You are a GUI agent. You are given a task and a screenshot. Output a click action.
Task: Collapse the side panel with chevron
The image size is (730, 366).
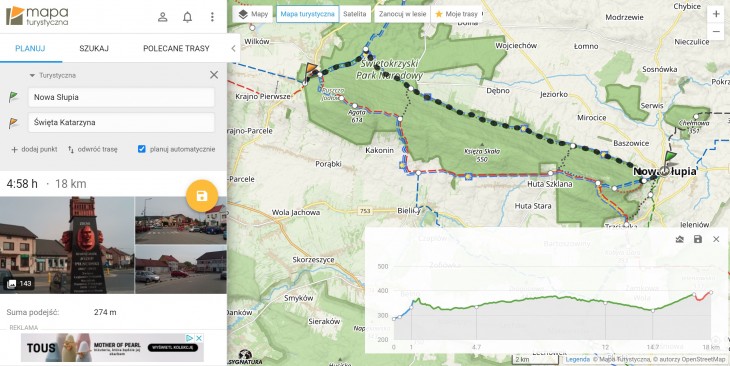tap(233, 48)
